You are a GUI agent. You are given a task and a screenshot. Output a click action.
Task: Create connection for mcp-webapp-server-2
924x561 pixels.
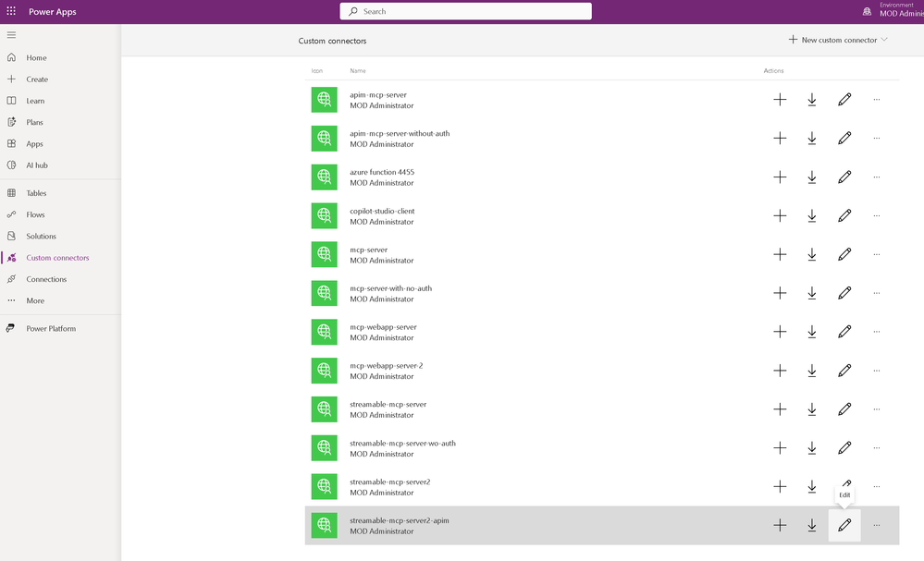(780, 371)
